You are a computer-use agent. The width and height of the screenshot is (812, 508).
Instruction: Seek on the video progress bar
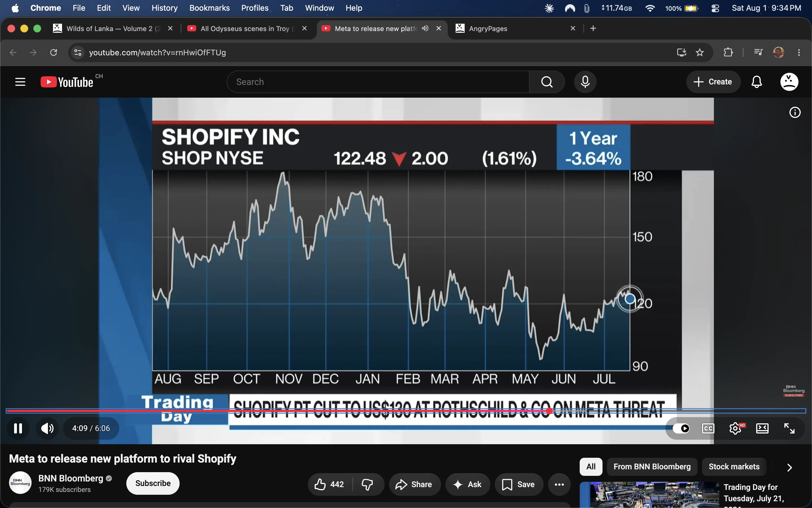coord(406,411)
